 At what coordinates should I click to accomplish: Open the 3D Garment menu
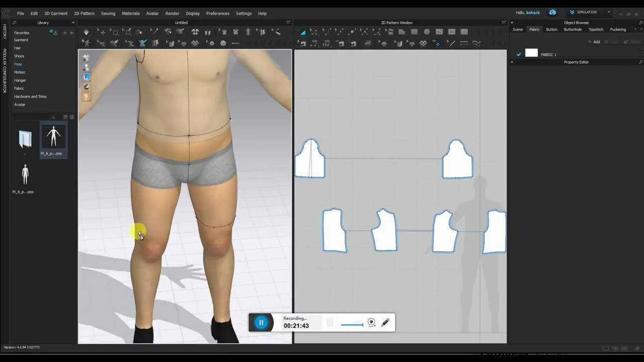56,14
